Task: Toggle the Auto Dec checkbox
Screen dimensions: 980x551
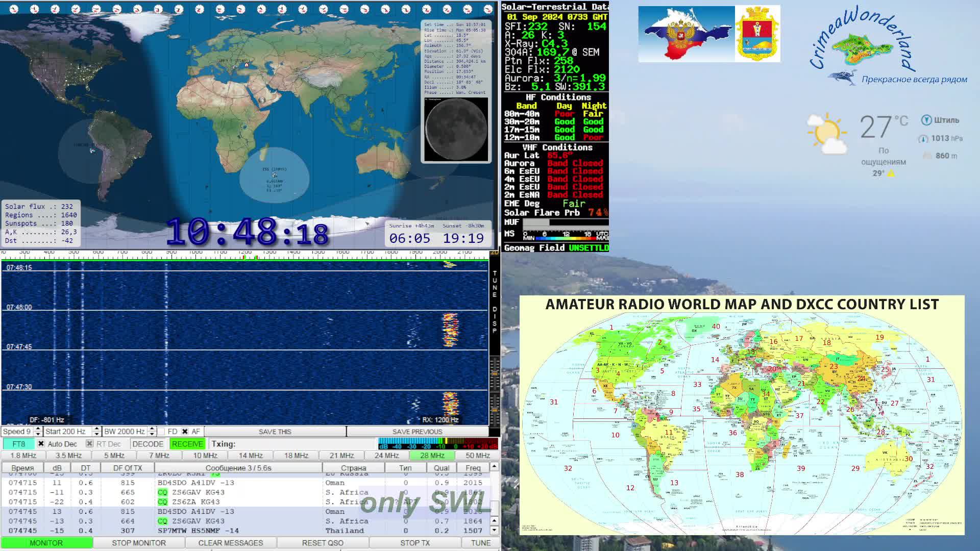Action: (x=41, y=444)
